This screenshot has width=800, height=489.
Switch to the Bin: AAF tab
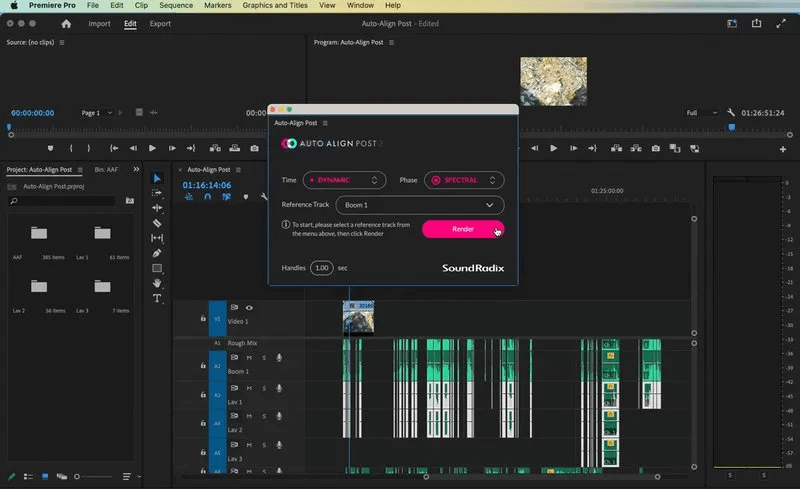click(x=105, y=170)
